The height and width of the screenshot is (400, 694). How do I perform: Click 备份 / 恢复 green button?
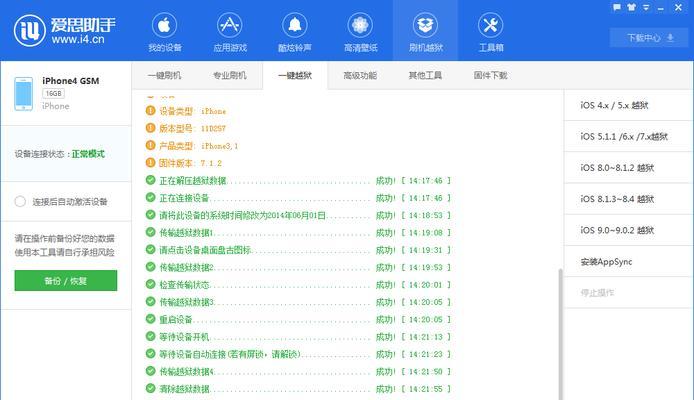click(x=66, y=281)
